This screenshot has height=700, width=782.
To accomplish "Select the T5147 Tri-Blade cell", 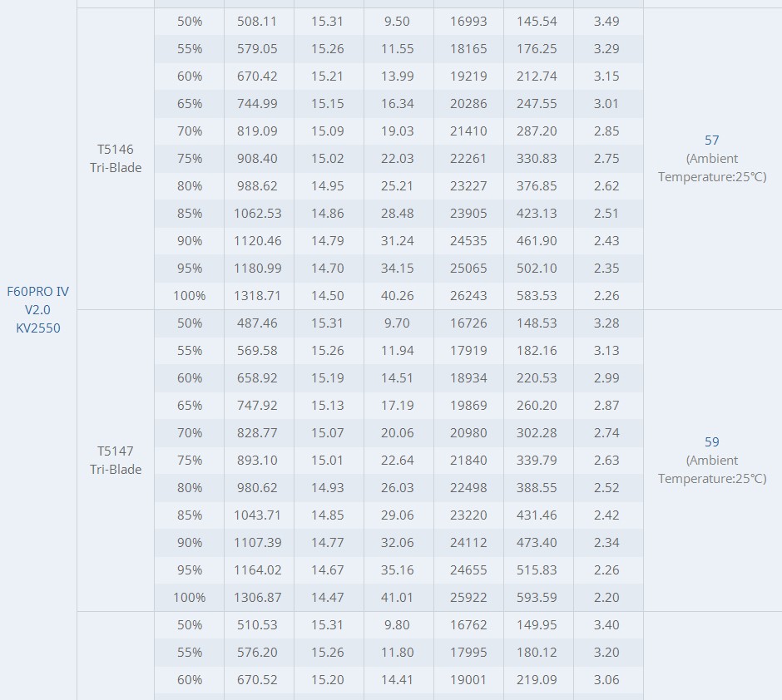I will [116, 461].
